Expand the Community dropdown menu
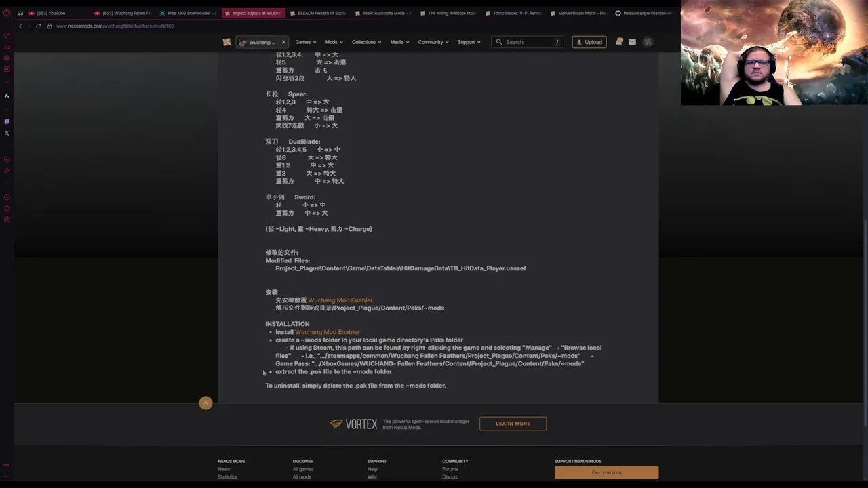868x488 pixels. pos(433,42)
